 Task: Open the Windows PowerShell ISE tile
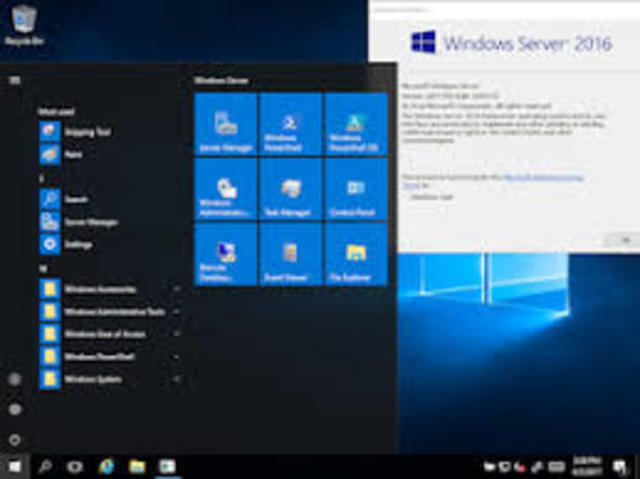coord(356,124)
